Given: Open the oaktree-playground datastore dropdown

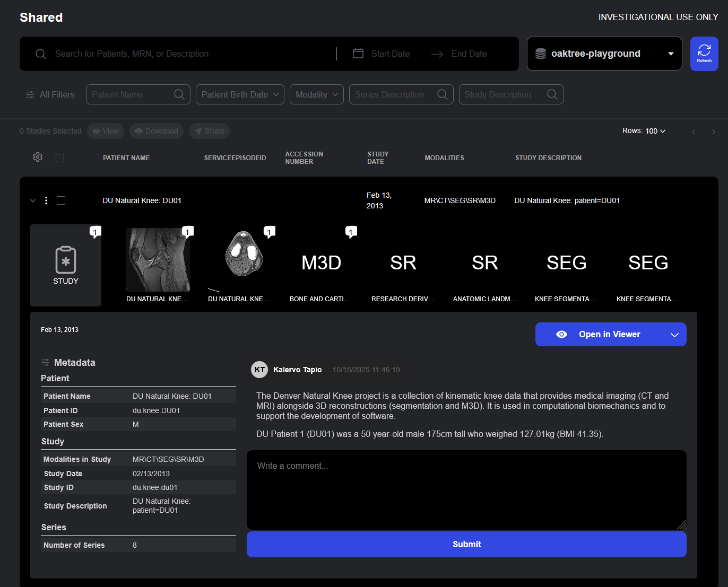Looking at the screenshot, I should point(604,54).
